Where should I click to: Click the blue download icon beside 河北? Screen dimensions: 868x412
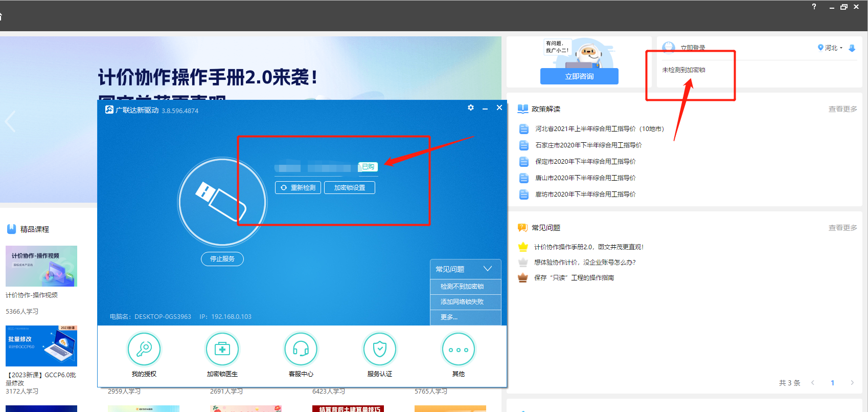[x=852, y=48]
